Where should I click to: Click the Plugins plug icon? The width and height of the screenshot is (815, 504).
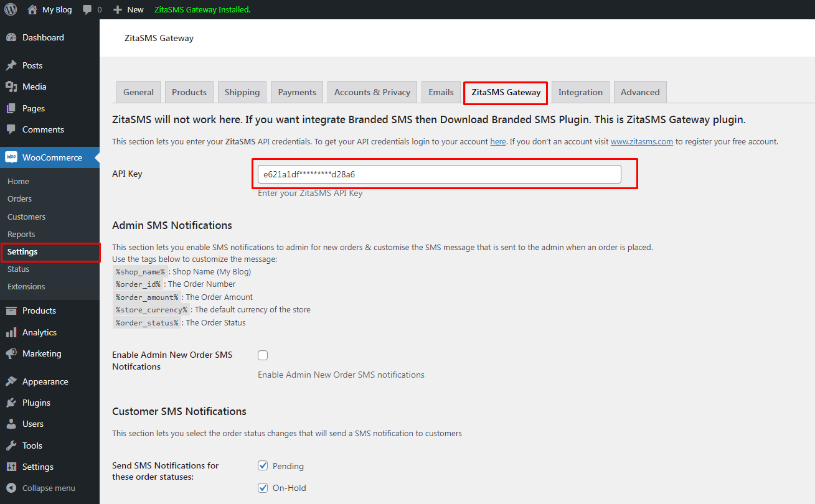[x=11, y=403]
